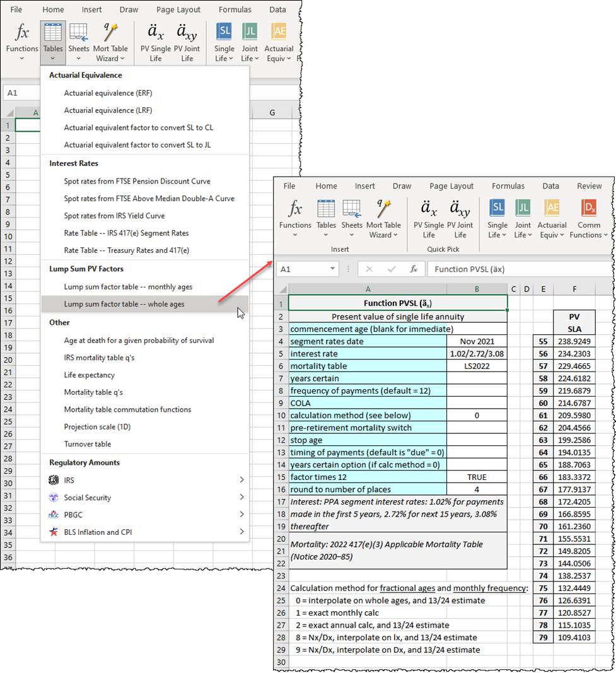Click the Name Box in left window

[x=21, y=93]
